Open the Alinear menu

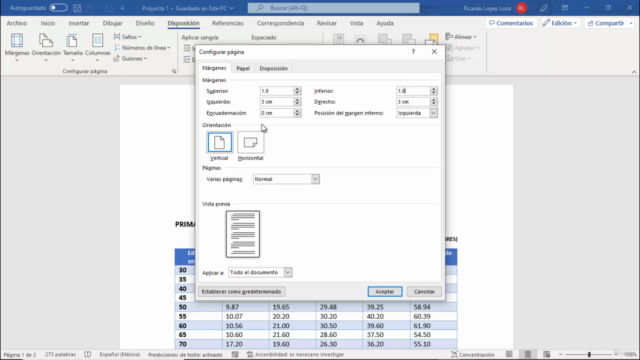pos(461,37)
